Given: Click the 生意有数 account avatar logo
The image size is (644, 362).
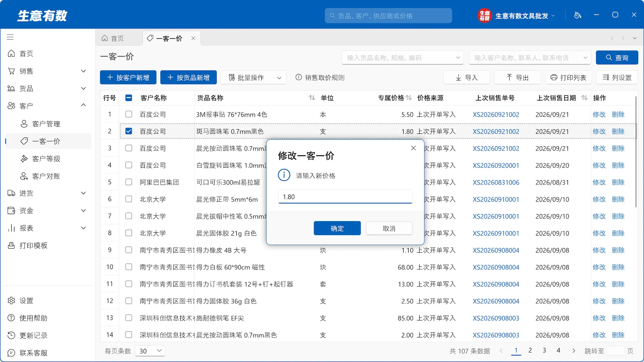Looking at the screenshot, I should pos(484,15).
